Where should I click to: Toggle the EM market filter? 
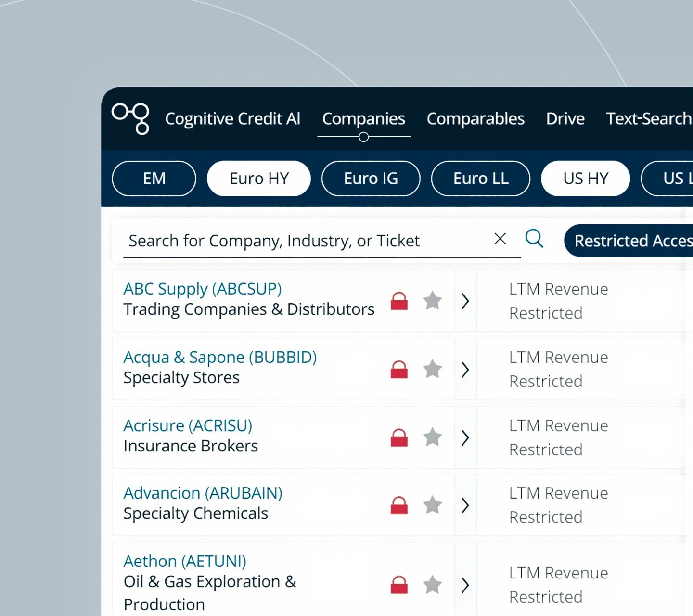pos(154,179)
